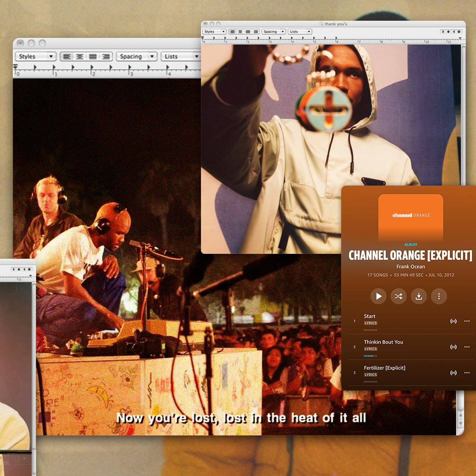Select decimal tab stop in thank you's window
Screen dimensions: 476x476
click(x=459, y=32)
